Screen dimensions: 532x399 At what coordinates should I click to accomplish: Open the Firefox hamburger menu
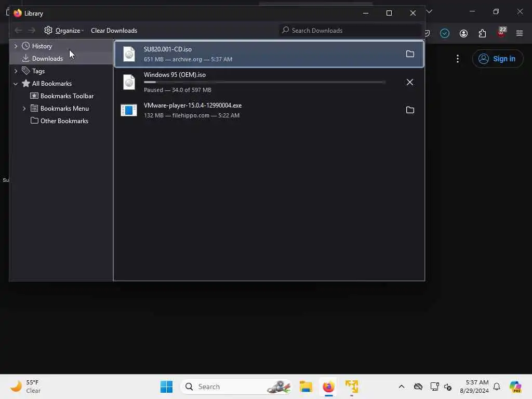click(x=520, y=33)
